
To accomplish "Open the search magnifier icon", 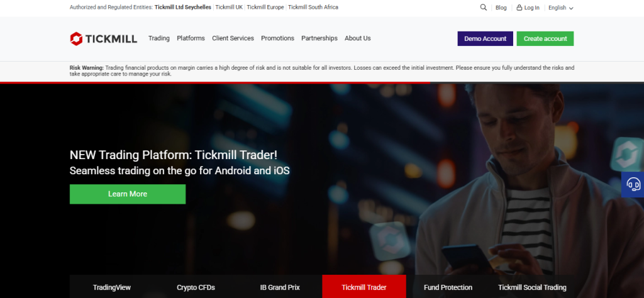I will coord(484,8).
